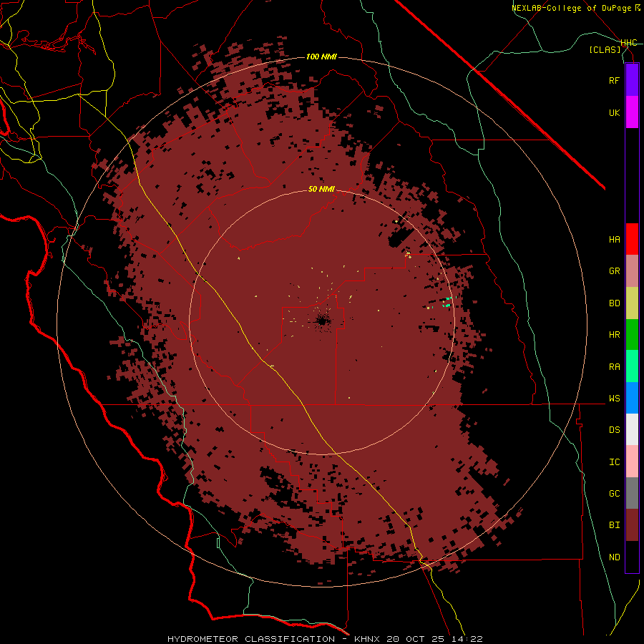Click the RF purple legend swatch
Image resolution: width=644 pixels, height=644 pixels.
632,80
